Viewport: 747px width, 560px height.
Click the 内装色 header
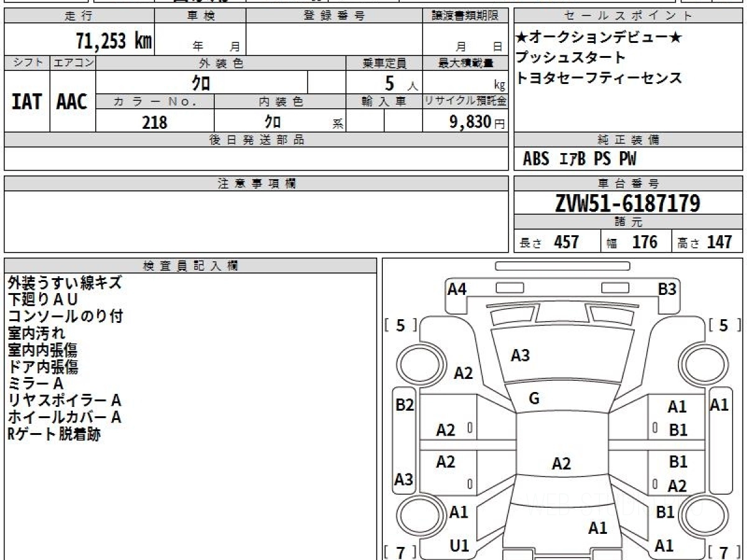pos(280,101)
